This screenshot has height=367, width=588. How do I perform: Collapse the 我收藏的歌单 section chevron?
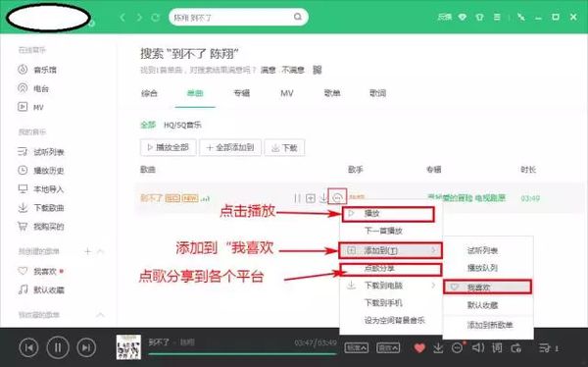tap(101, 314)
